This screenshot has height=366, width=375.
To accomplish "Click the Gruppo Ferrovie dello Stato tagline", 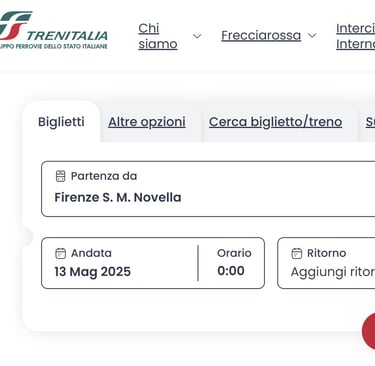I will (x=54, y=46).
